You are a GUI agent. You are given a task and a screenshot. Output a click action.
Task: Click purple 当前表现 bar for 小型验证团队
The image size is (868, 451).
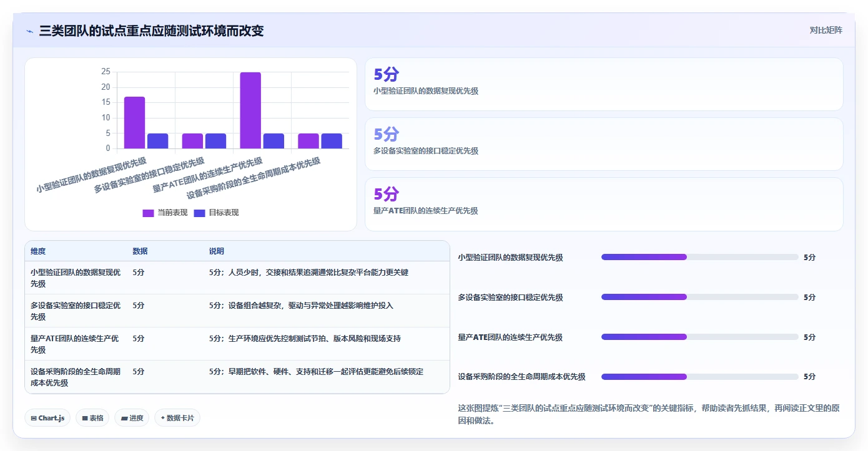pyautogui.click(x=134, y=123)
